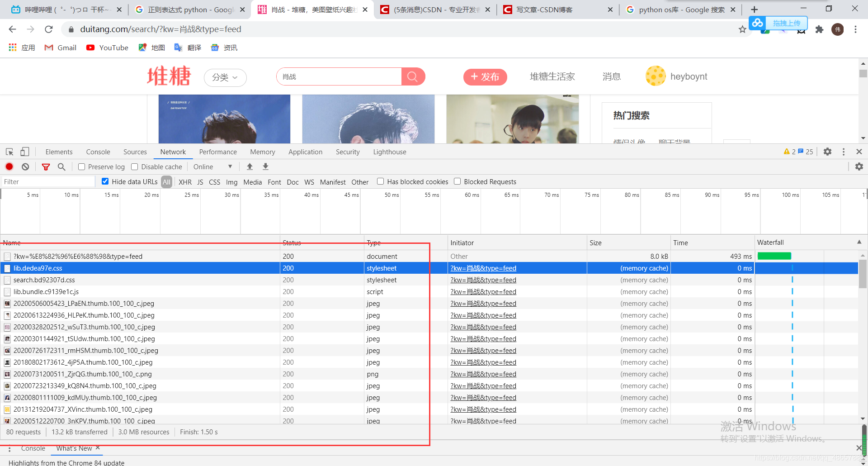Click the Duitang search input
Viewport: 868px width, 466px height.
tap(339, 76)
